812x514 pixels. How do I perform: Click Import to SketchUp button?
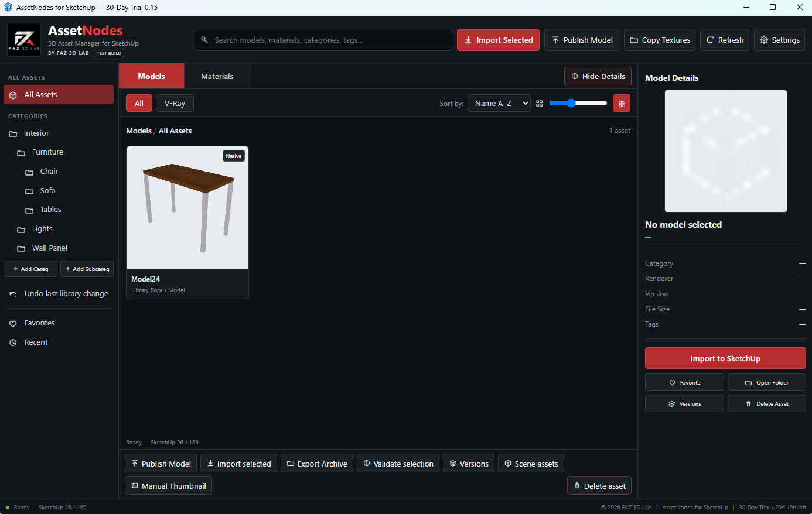coord(725,358)
